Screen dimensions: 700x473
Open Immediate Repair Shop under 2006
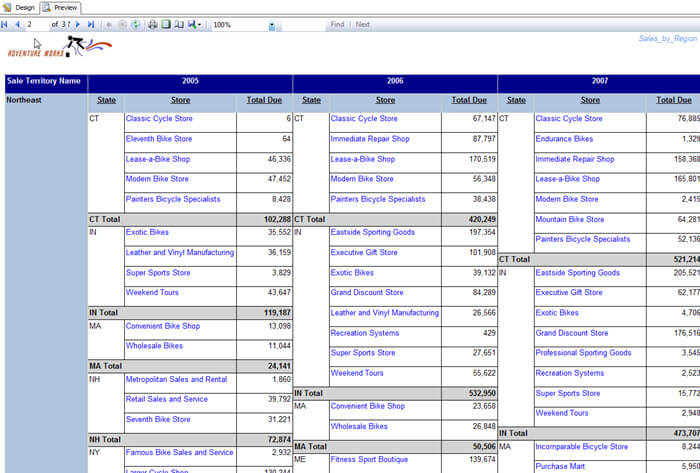(x=370, y=139)
